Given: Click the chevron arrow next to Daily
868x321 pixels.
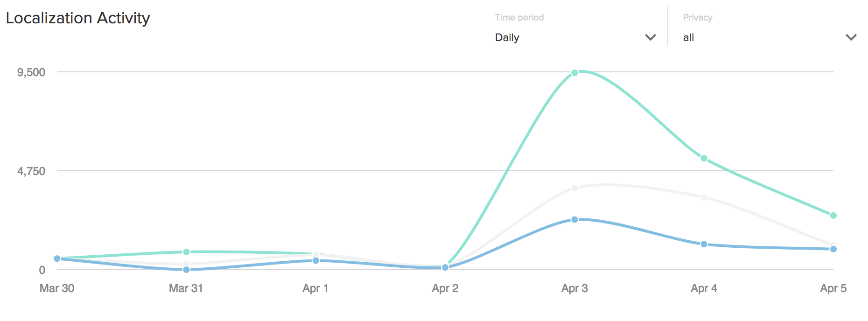Looking at the screenshot, I should pos(651,37).
